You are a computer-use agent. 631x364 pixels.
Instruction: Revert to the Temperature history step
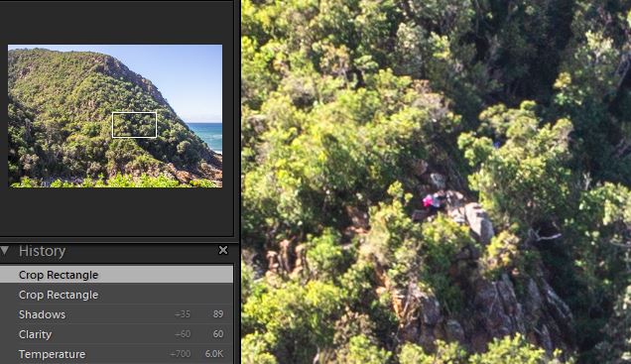click(116, 354)
